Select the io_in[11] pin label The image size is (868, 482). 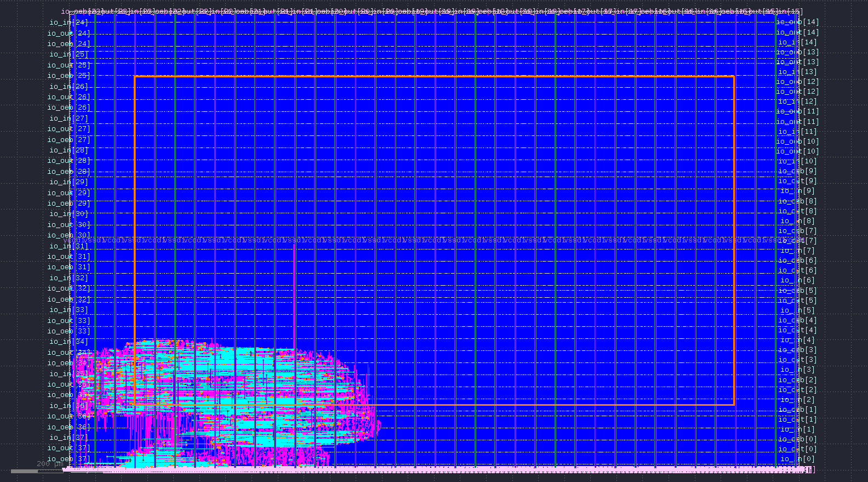point(798,132)
